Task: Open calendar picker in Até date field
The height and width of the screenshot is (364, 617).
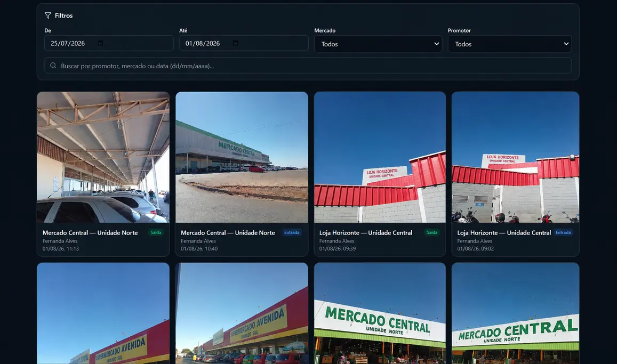Action: point(235,43)
